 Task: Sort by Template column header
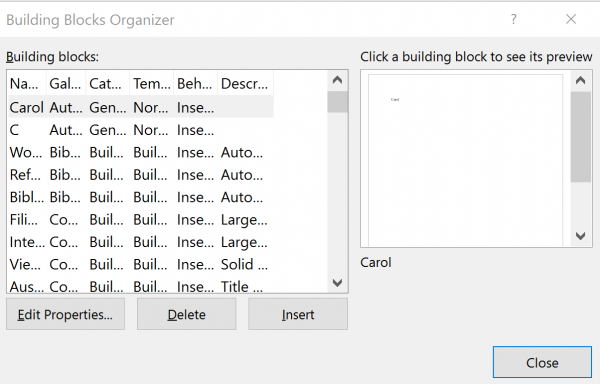click(x=152, y=83)
